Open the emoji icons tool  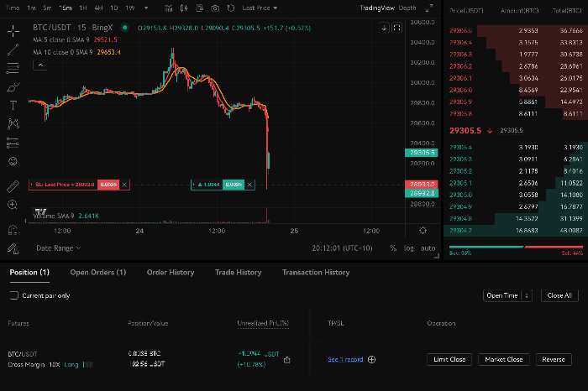click(13, 161)
